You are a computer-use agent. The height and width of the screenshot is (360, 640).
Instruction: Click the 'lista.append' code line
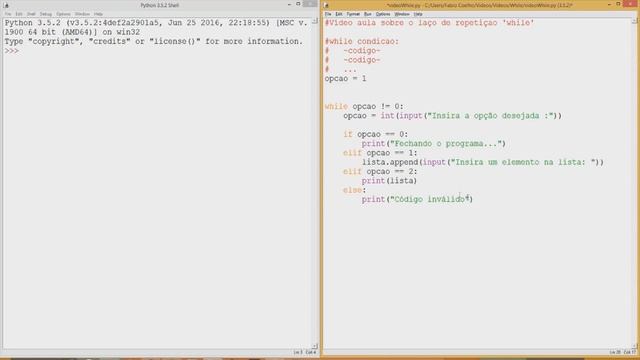tap(482, 162)
